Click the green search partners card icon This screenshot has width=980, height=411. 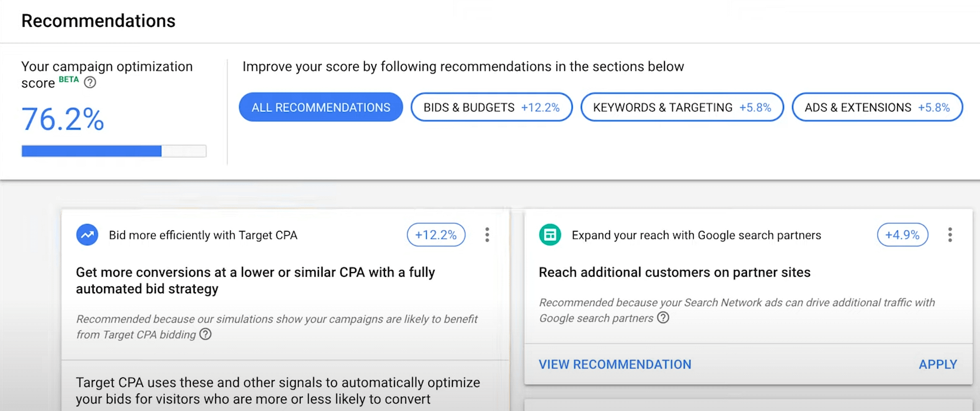(550, 235)
